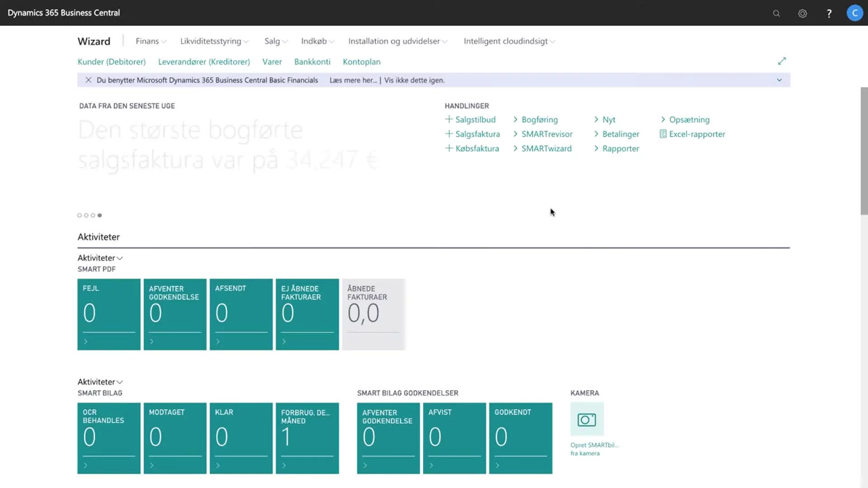Open the AFSENDT tile
Screen dimensions: 868x488
pyautogui.click(x=241, y=314)
